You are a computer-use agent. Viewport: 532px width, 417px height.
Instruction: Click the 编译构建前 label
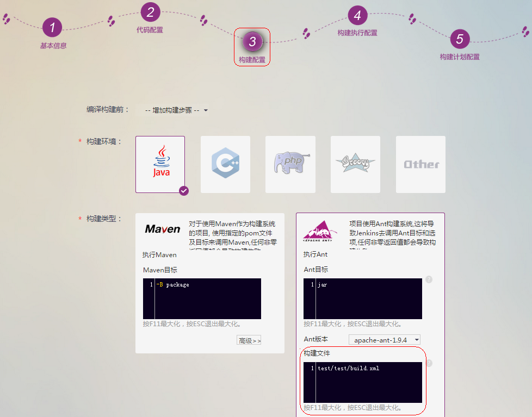108,109
